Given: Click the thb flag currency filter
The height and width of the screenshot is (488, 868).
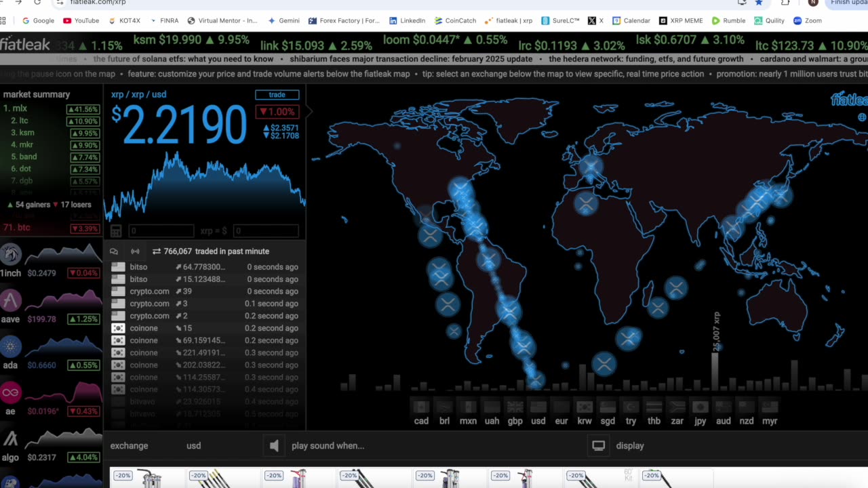Looking at the screenshot, I should pyautogui.click(x=654, y=407).
